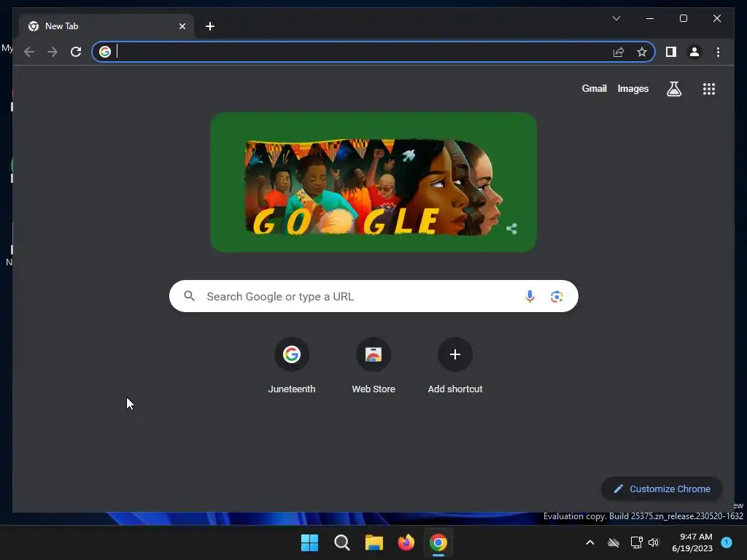
Task: Start voice search with microphone
Action: [x=530, y=296]
